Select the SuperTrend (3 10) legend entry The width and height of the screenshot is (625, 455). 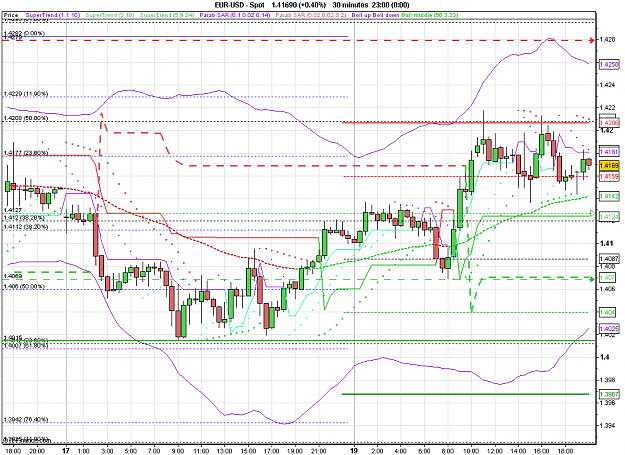[110, 15]
